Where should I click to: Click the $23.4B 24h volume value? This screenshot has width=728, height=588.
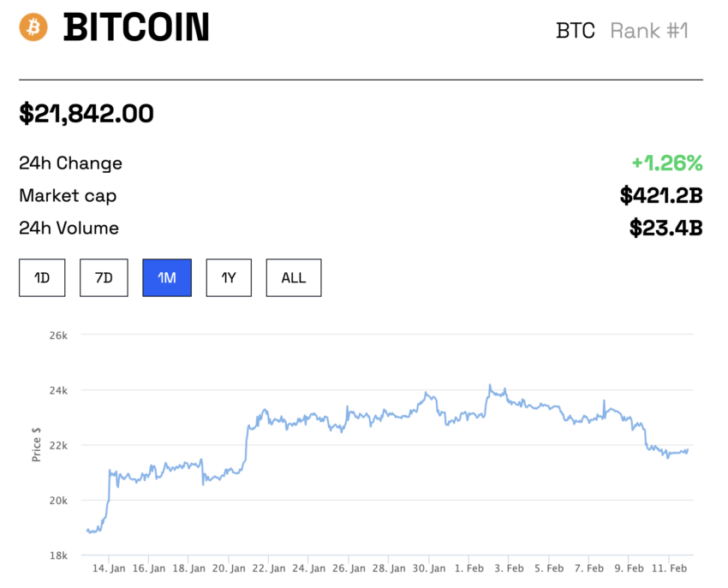(665, 229)
